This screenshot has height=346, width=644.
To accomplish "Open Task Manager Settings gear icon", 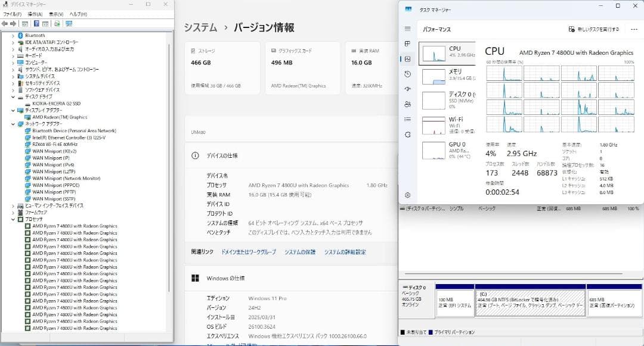I will click(407, 194).
